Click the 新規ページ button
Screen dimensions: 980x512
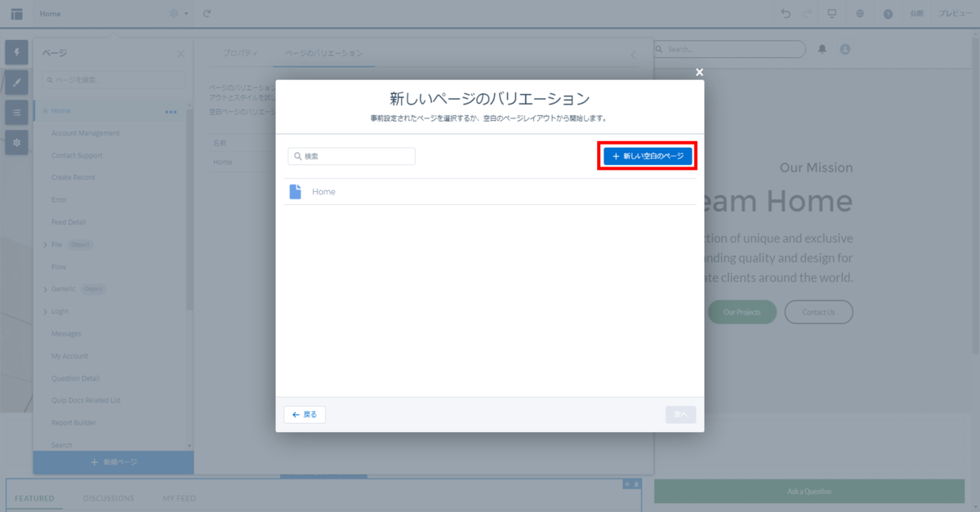[x=114, y=462]
